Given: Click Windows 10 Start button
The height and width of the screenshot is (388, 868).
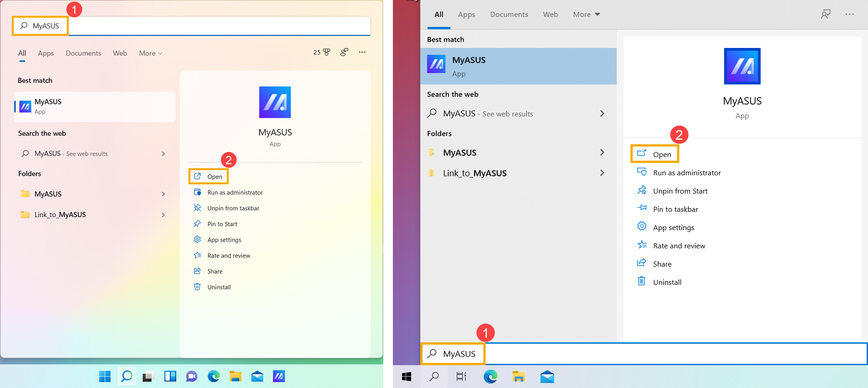Looking at the screenshot, I should point(407,377).
